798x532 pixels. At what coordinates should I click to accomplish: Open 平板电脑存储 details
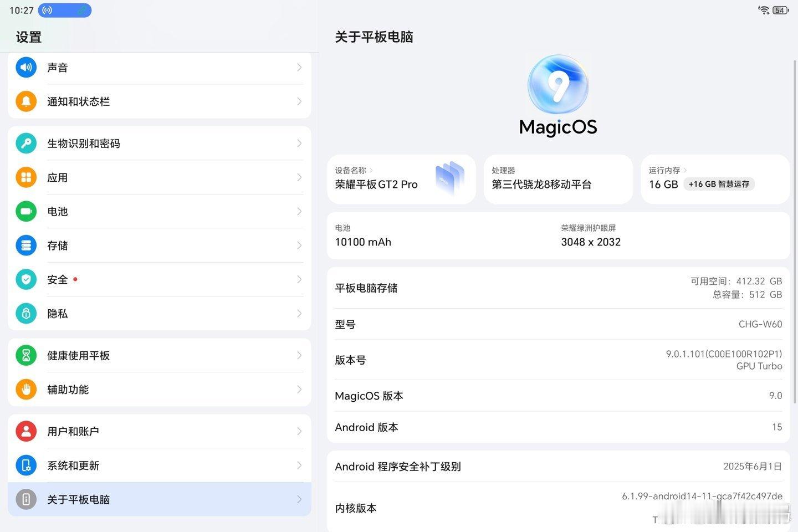click(x=558, y=288)
